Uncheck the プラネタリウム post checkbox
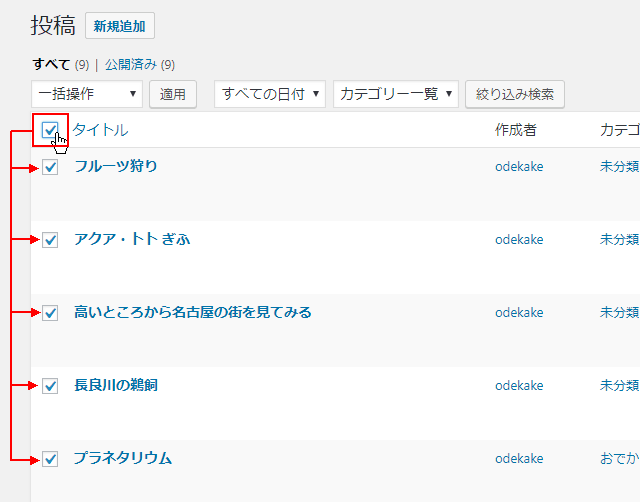Viewport: 640px width, 502px height. [50, 459]
